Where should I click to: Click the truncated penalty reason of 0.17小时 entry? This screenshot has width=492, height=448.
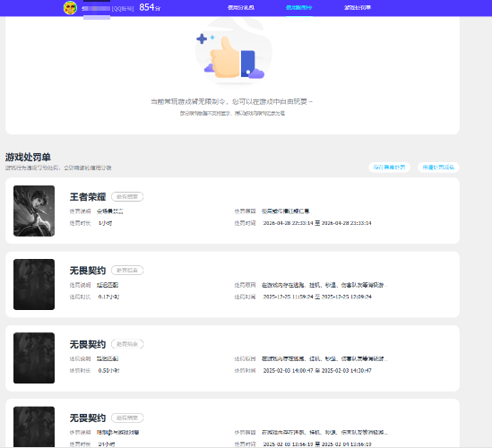(x=324, y=285)
